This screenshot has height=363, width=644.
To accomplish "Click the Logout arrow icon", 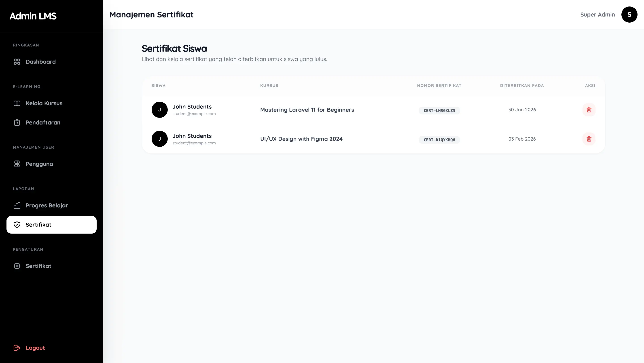I will (x=17, y=348).
